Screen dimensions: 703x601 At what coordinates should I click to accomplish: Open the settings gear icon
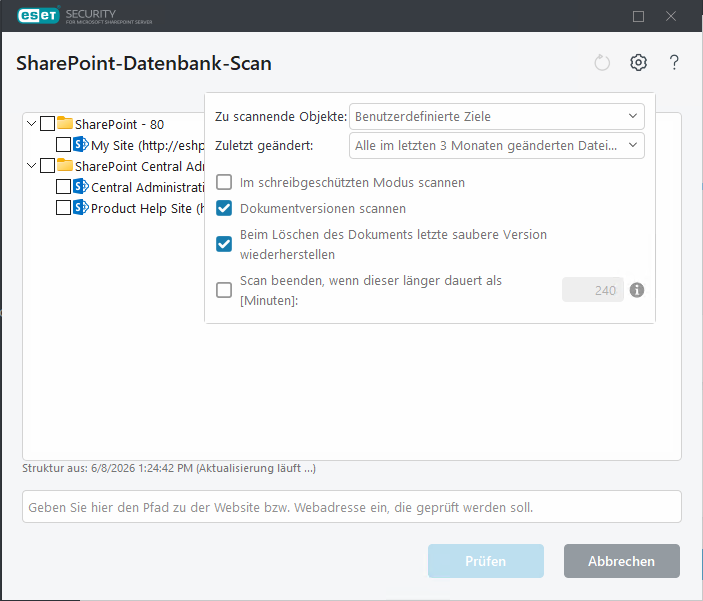pos(638,63)
